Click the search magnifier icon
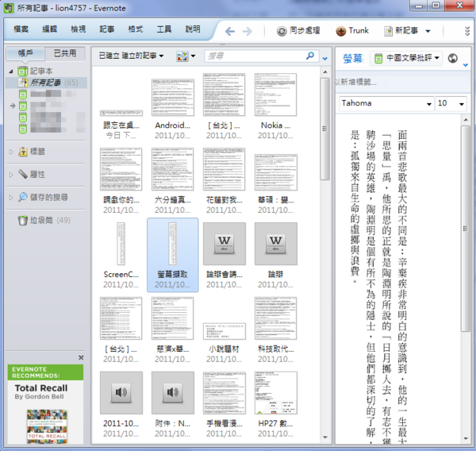 pyautogui.click(x=311, y=56)
